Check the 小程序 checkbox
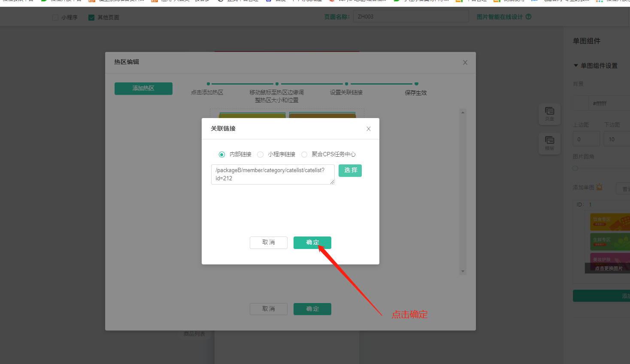This screenshot has width=630, height=364. (55, 18)
